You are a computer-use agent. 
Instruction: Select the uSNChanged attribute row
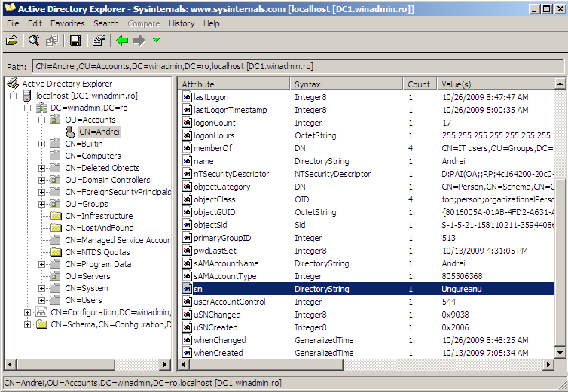tap(368, 315)
